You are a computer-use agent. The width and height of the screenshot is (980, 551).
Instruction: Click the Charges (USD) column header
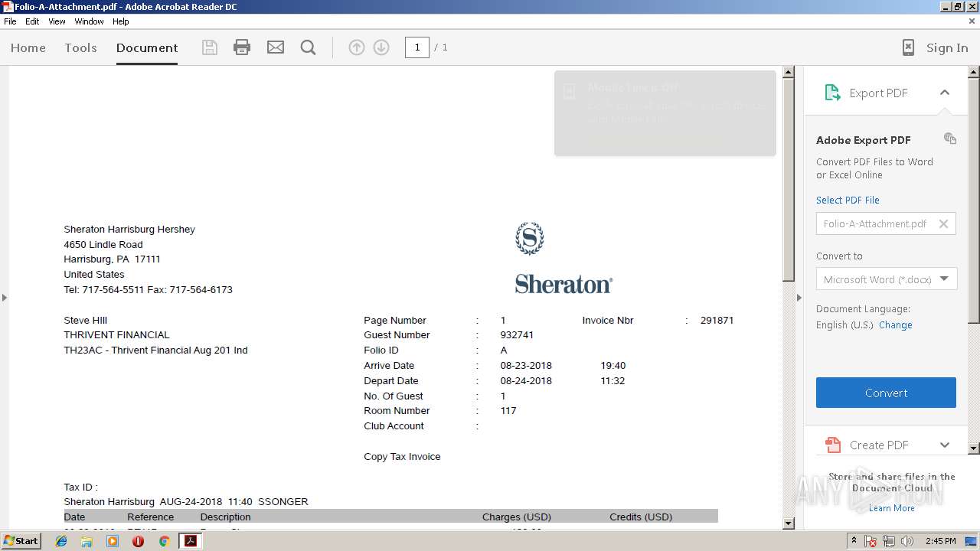pyautogui.click(x=517, y=517)
